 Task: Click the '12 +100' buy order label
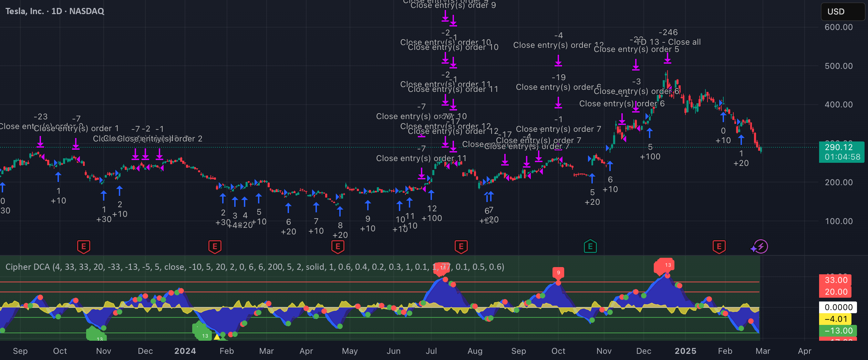click(x=432, y=213)
